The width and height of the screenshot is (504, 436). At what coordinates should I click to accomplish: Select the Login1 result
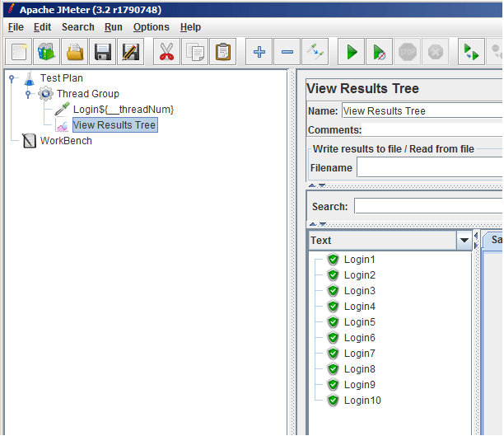[x=359, y=260]
